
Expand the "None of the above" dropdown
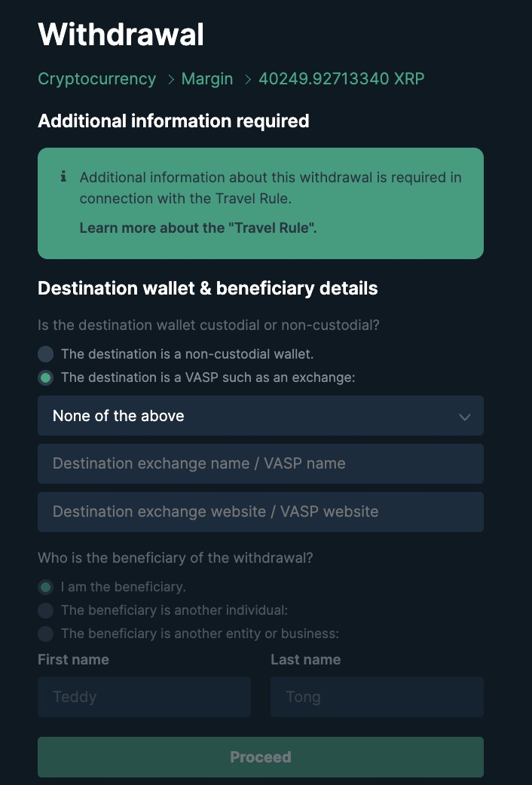[x=260, y=416]
